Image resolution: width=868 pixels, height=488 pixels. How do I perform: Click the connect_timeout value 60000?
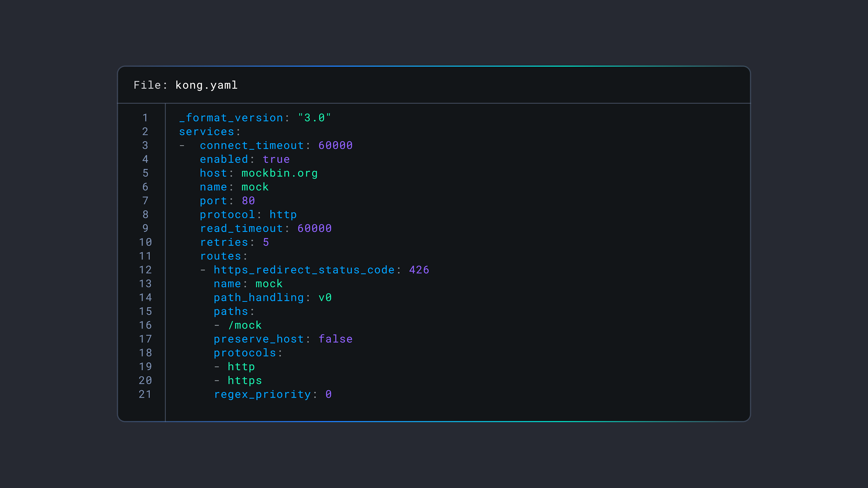coord(335,146)
